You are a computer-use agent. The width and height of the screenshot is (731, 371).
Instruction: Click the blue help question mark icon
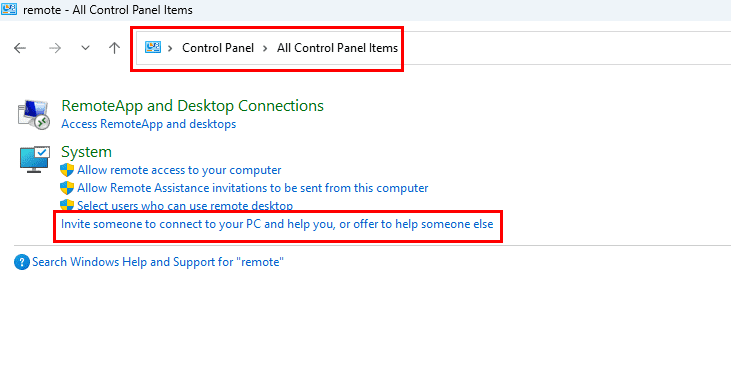(x=21, y=262)
